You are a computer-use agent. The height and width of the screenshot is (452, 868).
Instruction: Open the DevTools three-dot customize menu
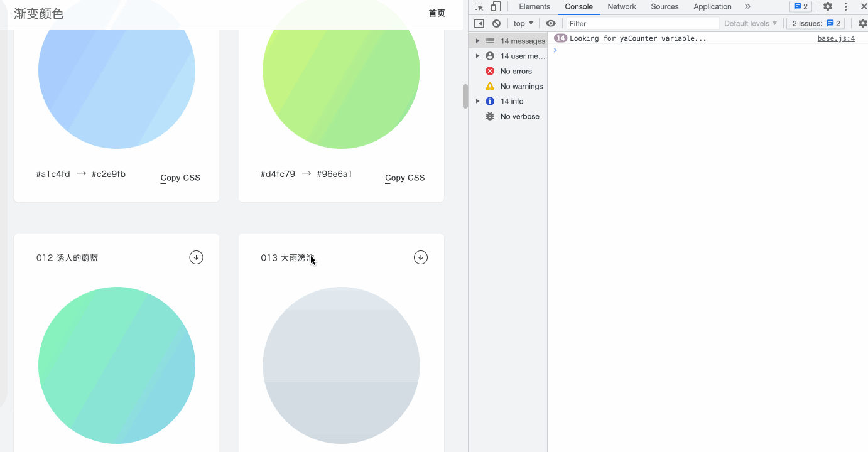(846, 6)
